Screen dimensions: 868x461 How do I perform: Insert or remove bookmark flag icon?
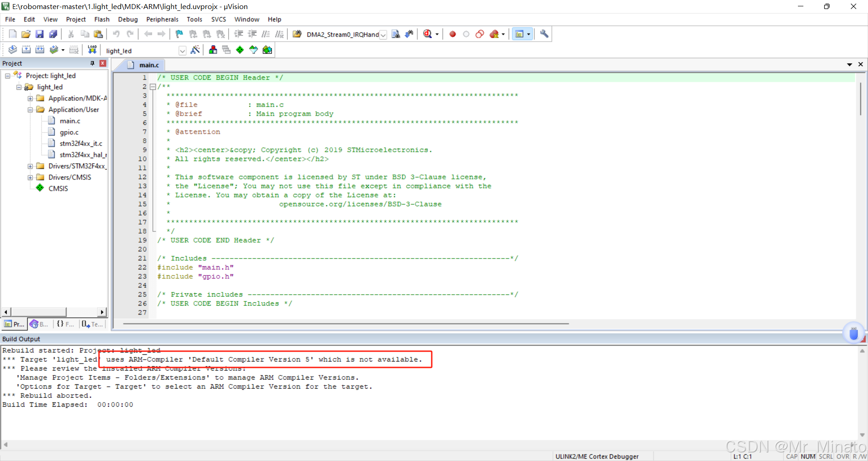click(x=179, y=34)
